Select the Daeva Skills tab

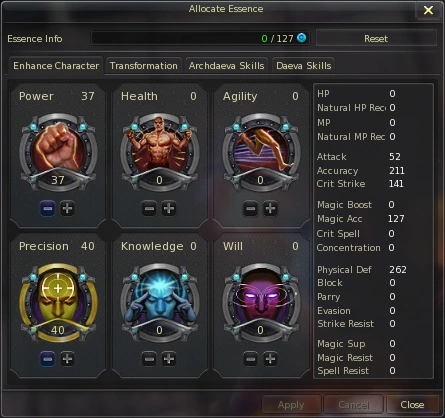(x=304, y=66)
